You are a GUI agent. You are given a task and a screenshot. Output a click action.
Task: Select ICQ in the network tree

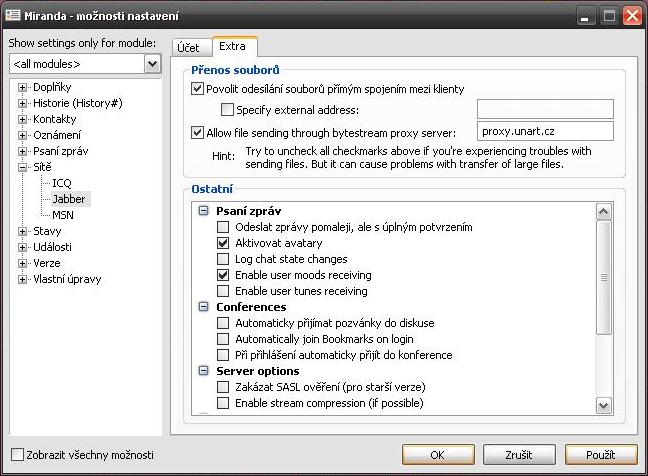point(62,183)
